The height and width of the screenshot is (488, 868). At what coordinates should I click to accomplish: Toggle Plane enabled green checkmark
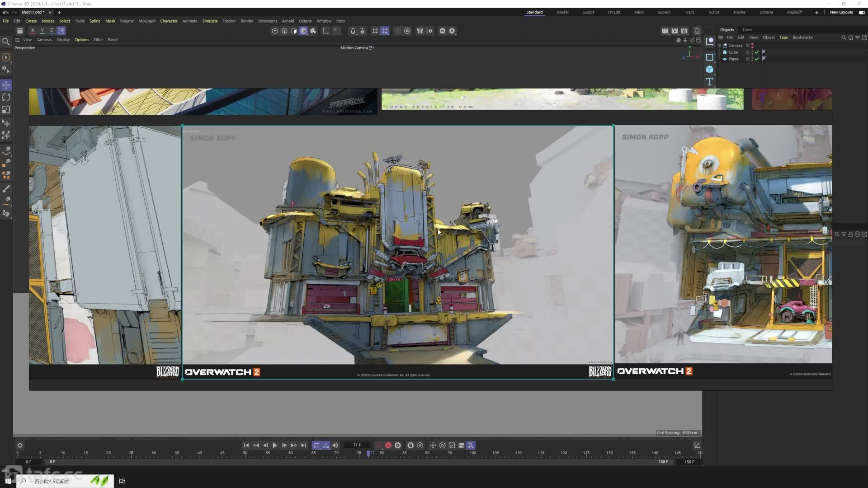tap(757, 59)
